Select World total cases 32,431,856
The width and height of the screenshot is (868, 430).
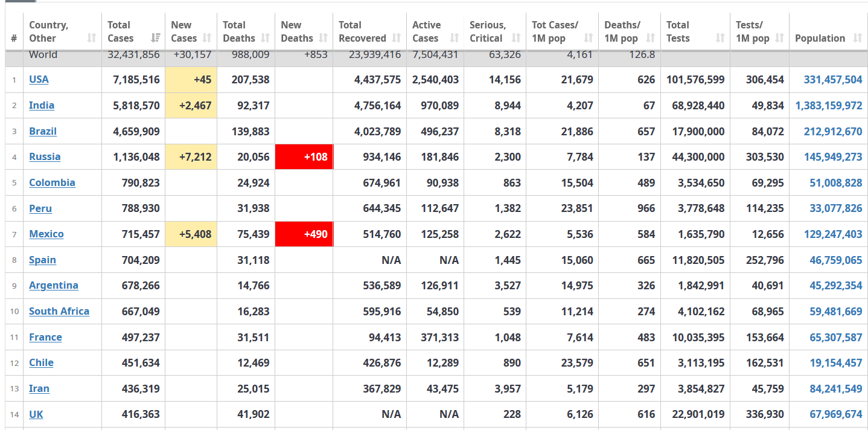pos(133,54)
